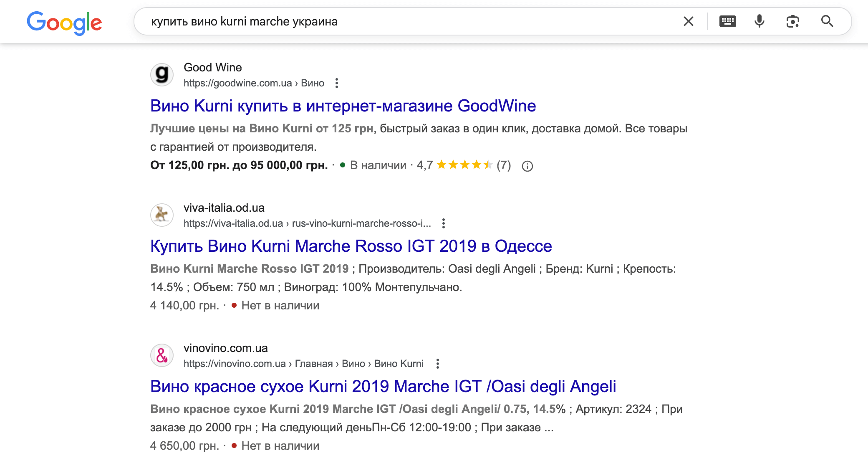
Task: Click the 'viva-italia.od.ua' site name
Action: tap(224, 208)
